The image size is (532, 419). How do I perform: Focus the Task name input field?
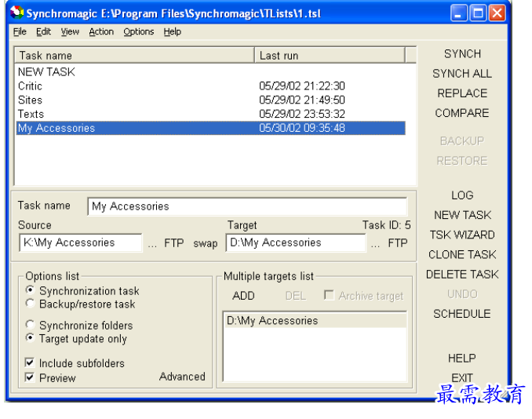[247, 206]
